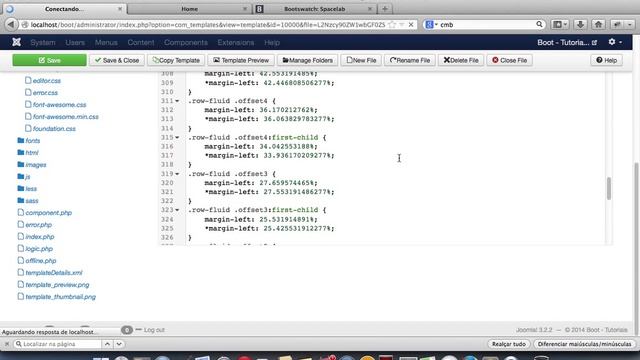The height and width of the screenshot is (360, 640).
Task: Click Manage Folders button
Action: coord(308,60)
